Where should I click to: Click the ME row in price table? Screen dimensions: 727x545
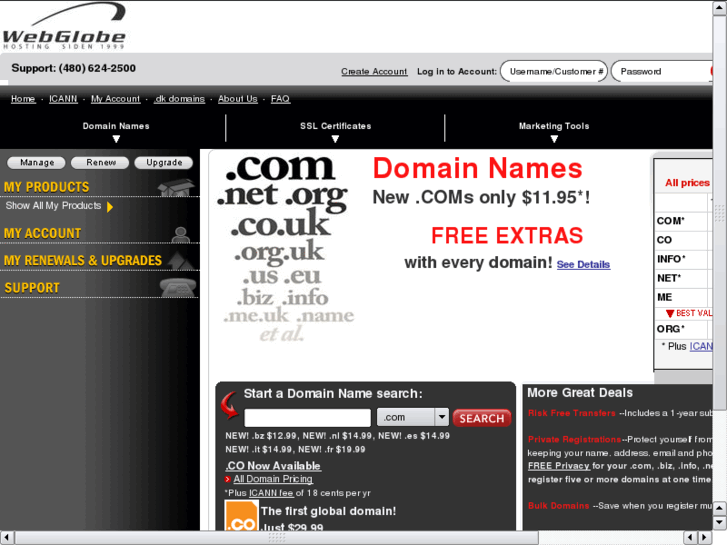[683, 297]
